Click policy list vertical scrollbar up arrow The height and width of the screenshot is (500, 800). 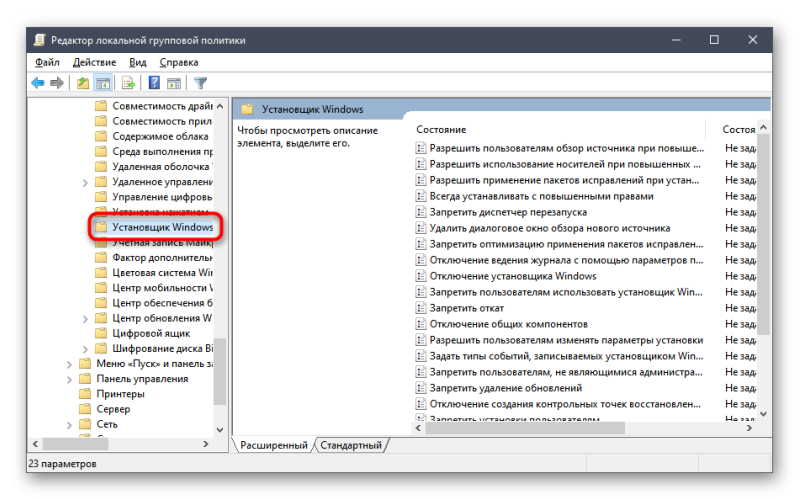click(x=763, y=127)
